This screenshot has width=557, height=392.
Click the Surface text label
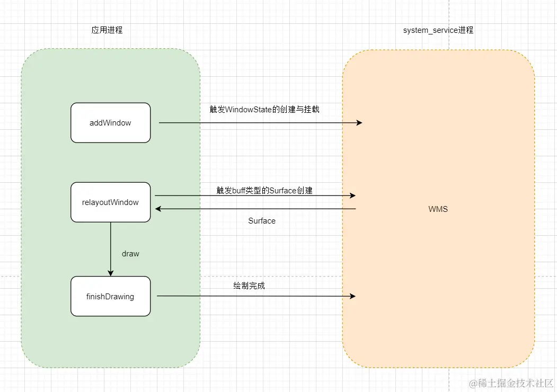tap(261, 221)
